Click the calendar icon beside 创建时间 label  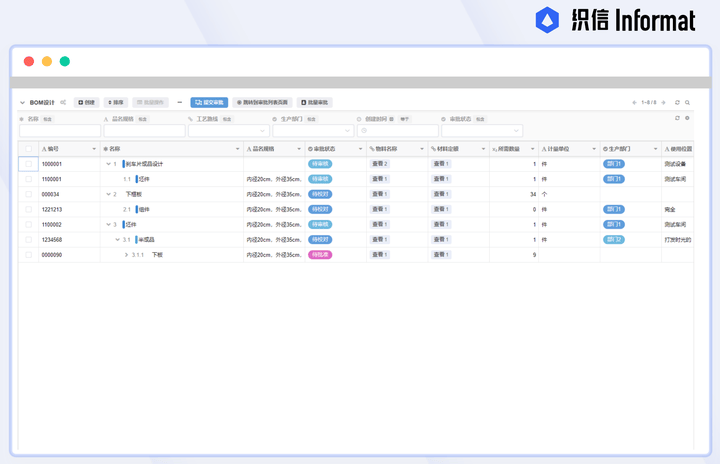point(391,119)
